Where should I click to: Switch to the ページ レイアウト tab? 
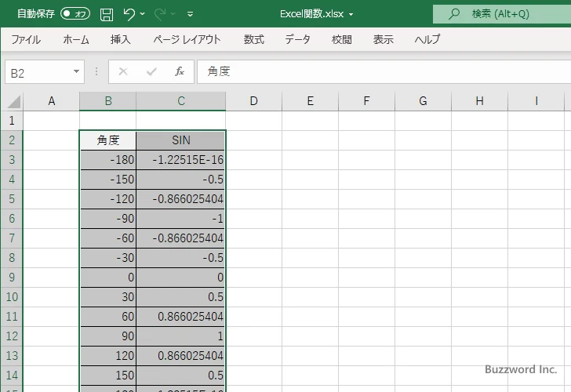187,39
